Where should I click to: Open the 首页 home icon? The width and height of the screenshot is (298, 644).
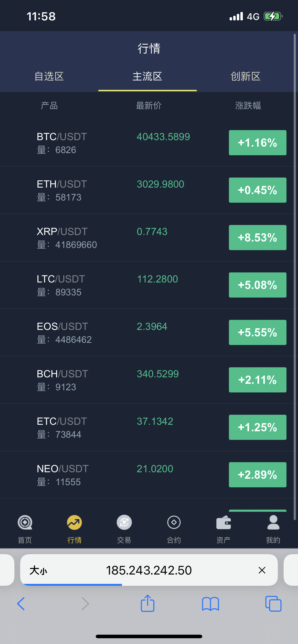(25, 523)
